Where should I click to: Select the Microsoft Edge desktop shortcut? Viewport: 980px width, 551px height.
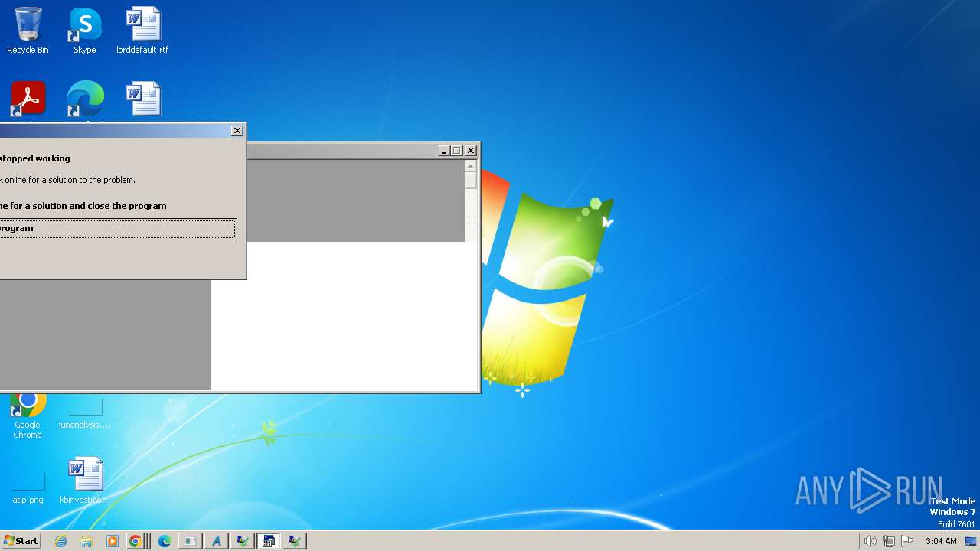(85, 100)
